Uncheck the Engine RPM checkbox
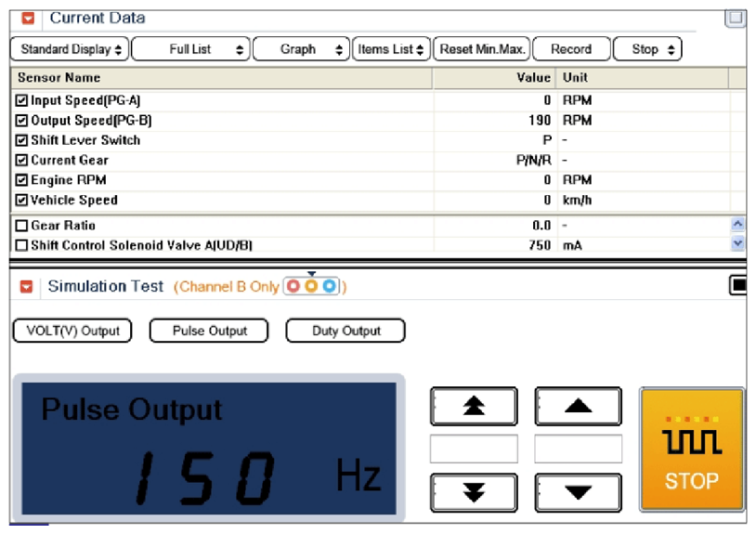The width and height of the screenshot is (756, 534). [21, 180]
